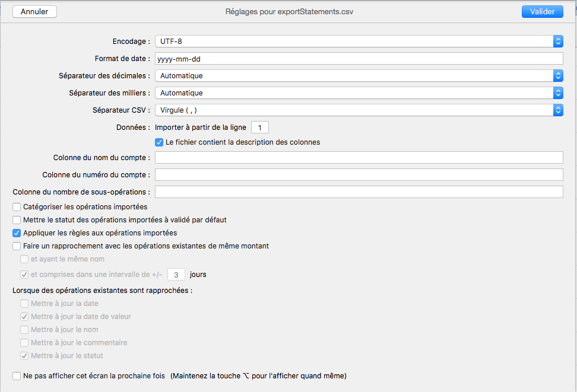Focus the Colonne du nom du compte field
This screenshot has width=577, height=392.
pos(359,157)
